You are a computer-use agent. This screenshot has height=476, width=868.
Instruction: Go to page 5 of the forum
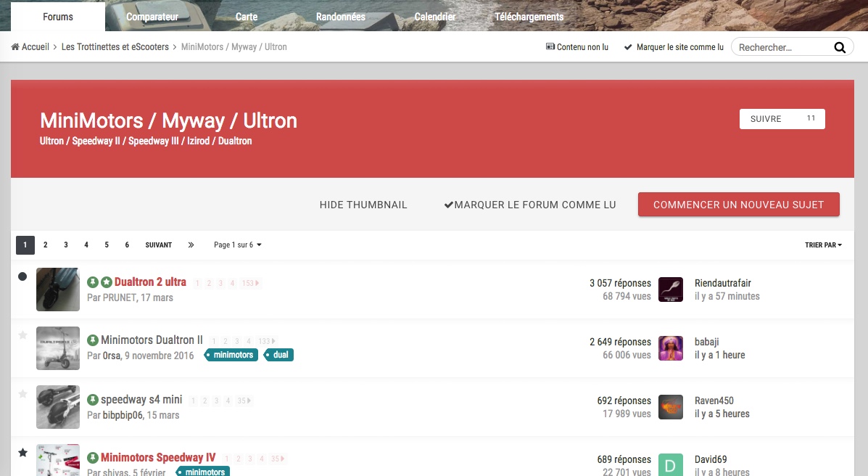tap(107, 245)
